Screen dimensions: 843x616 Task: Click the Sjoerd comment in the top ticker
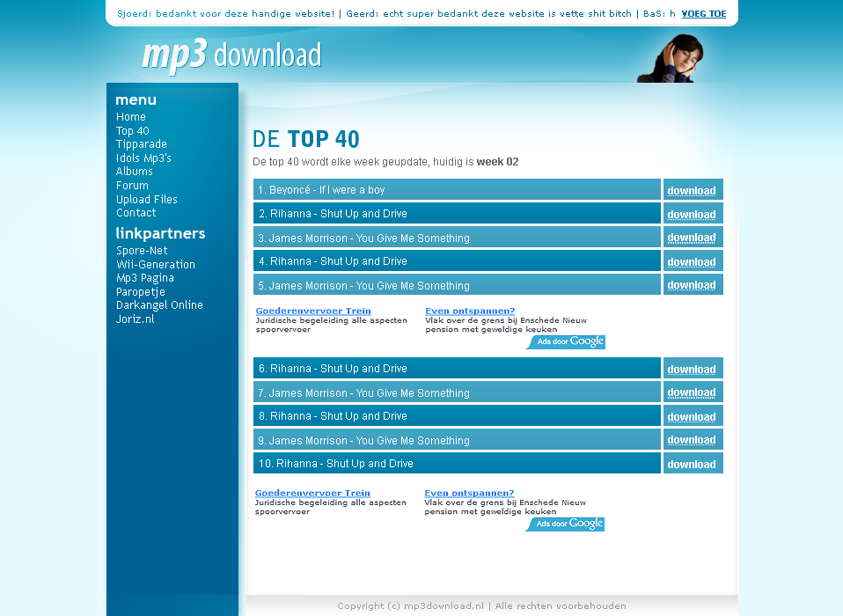tap(226, 14)
